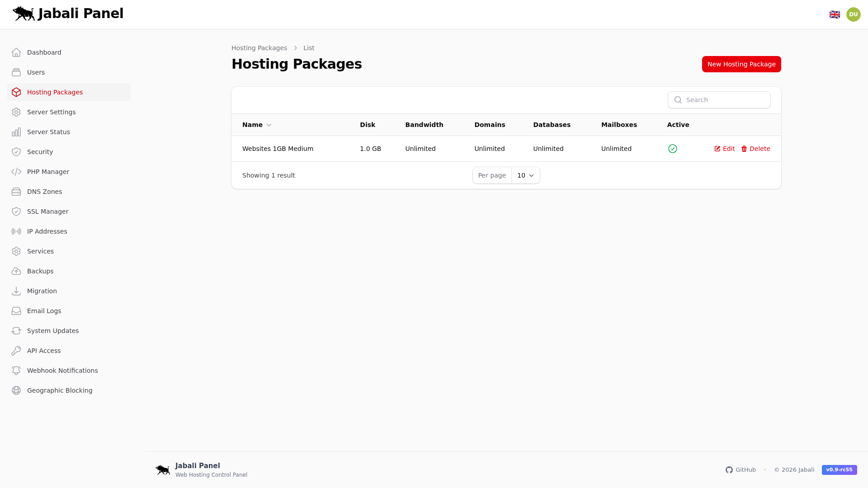
Task: Open the UK flag language selector
Action: pyautogui.click(x=835, y=14)
